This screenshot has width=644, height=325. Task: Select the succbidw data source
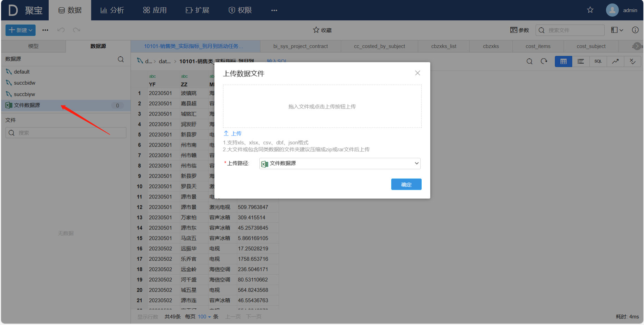(66, 83)
